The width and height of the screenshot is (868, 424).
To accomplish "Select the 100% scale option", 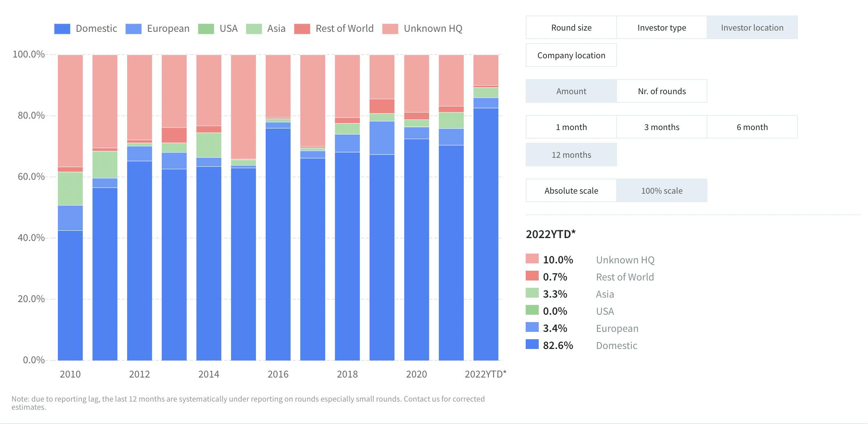I will (x=661, y=190).
